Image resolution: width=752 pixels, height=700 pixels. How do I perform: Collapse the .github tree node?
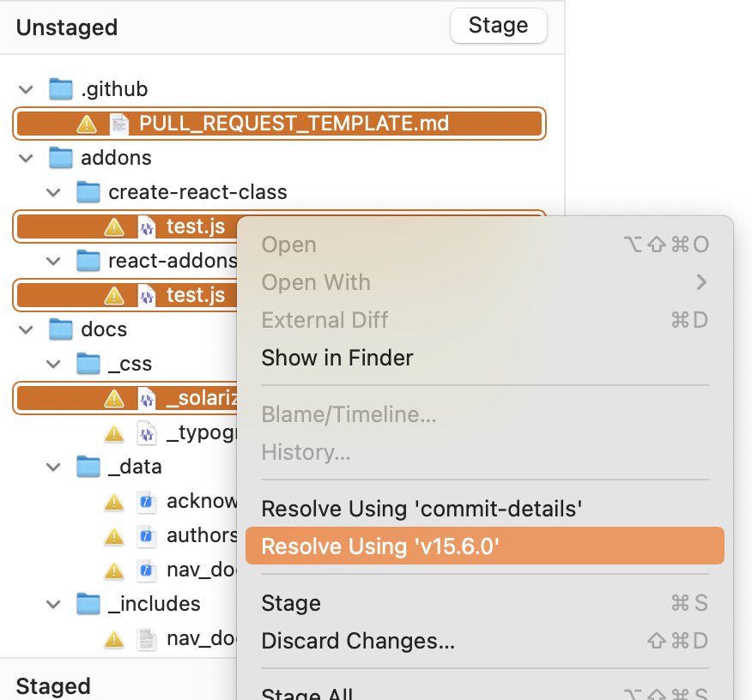26,88
